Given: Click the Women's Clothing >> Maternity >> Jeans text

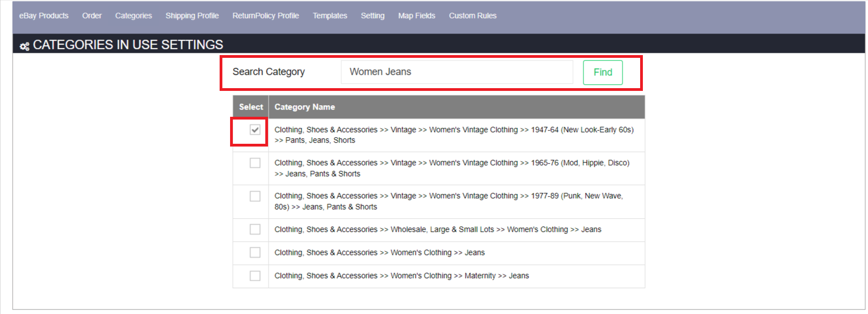Looking at the screenshot, I should coord(402,275).
